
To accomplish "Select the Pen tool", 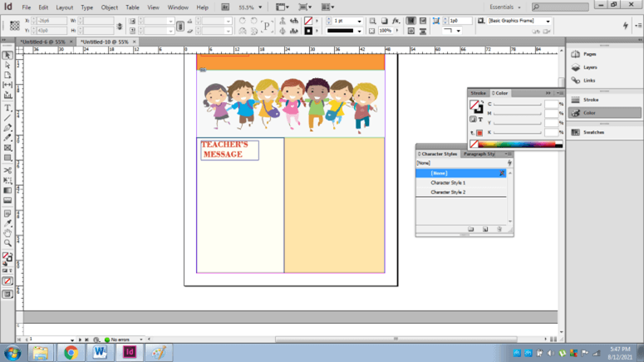I will (7, 128).
